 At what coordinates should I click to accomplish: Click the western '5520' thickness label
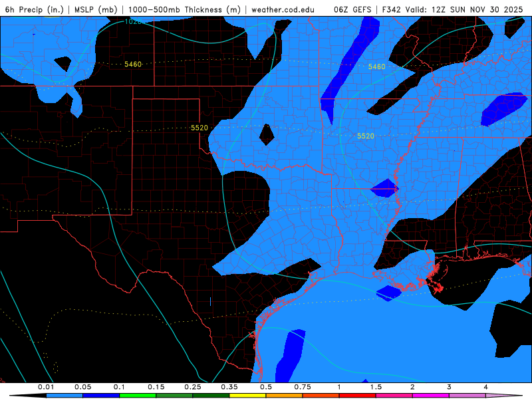pyautogui.click(x=199, y=128)
